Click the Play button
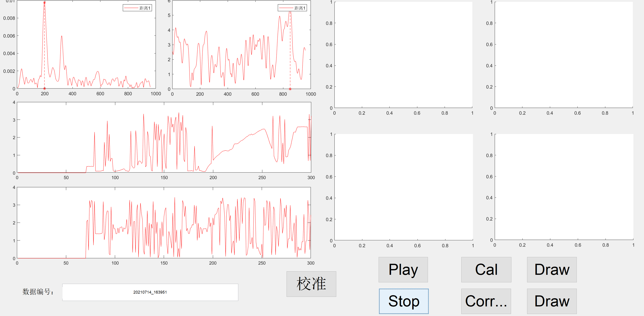The height and width of the screenshot is (316, 644). pyautogui.click(x=403, y=270)
